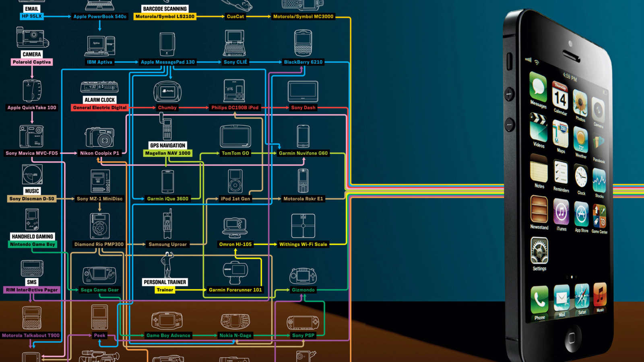Click the Nikon Coolpix P1 camera drawing

99,137
